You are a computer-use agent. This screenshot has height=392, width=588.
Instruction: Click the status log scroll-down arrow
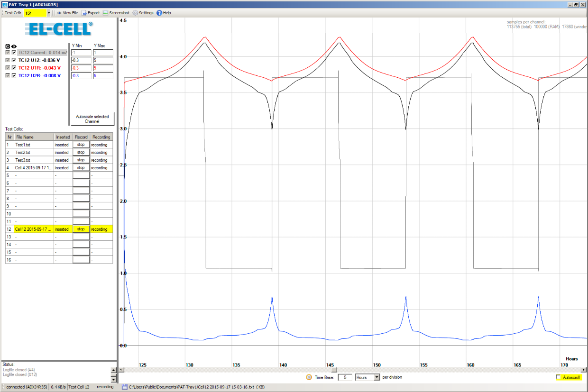pyautogui.click(x=113, y=379)
